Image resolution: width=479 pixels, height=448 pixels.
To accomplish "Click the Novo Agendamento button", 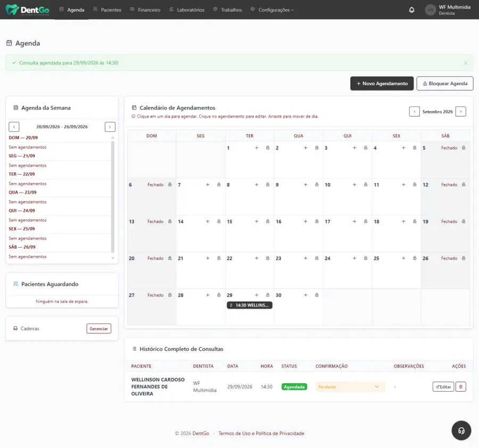I will pyautogui.click(x=382, y=84).
